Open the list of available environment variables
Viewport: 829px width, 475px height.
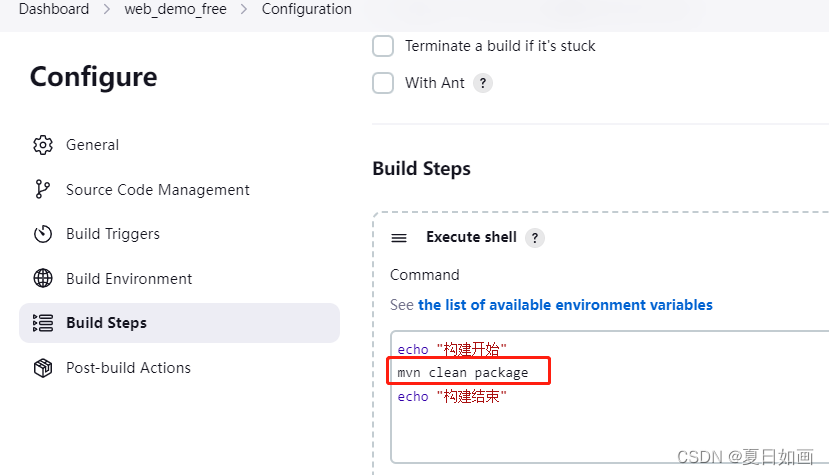click(565, 305)
